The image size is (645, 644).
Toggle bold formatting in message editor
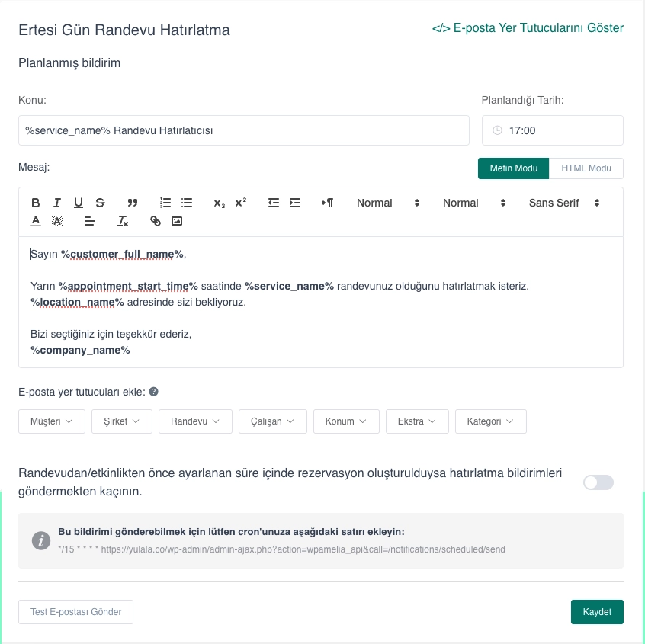click(36, 203)
